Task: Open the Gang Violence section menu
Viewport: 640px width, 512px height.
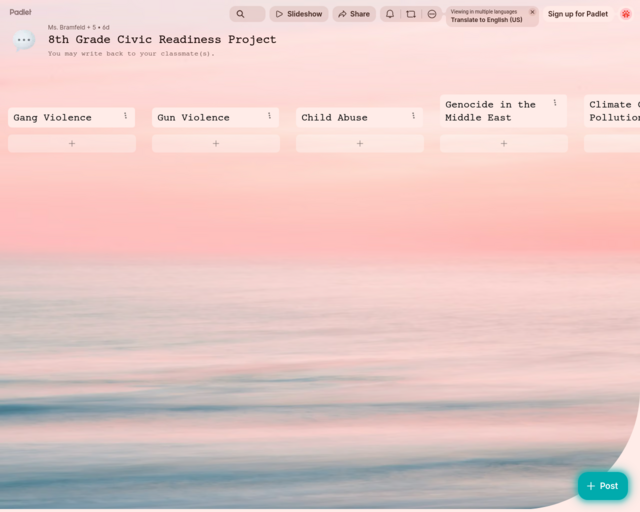Action: pos(126,116)
